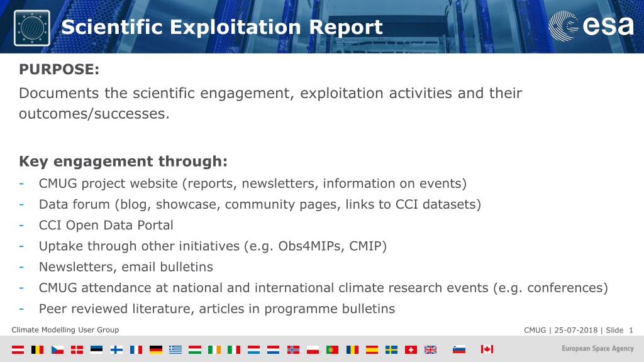
Task: Click the 'Documents the scientific engagement' paragraph
Action: tap(270, 104)
